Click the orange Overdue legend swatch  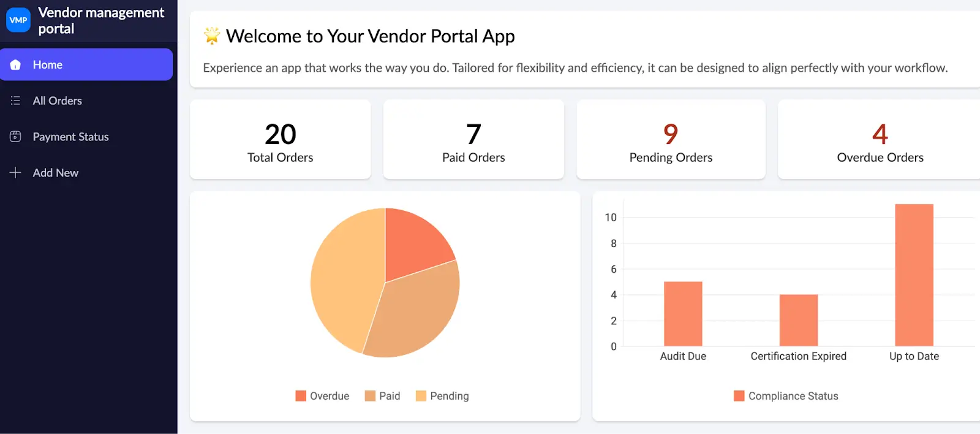(300, 395)
